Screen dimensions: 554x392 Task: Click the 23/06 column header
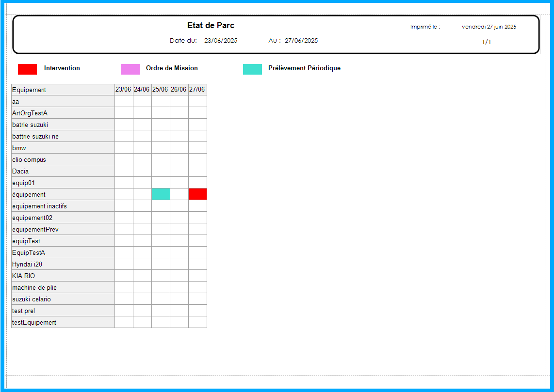[123, 90]
